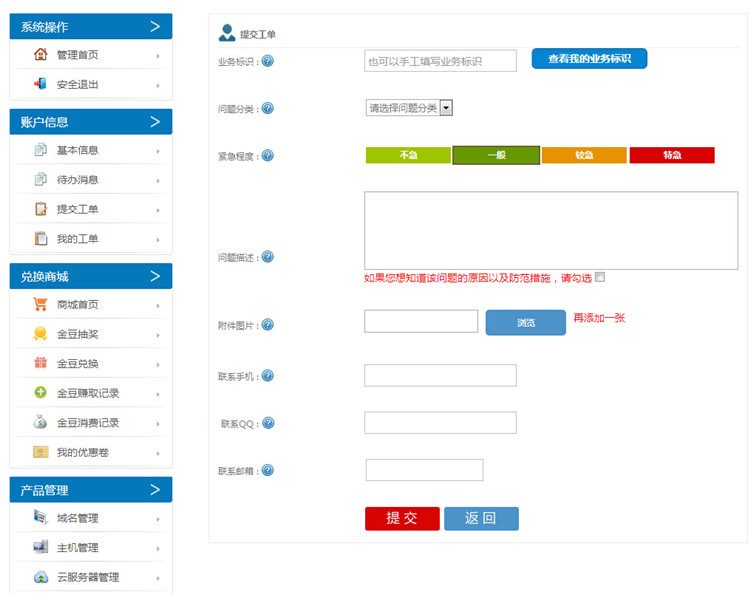The height and width of the screenshot is (594, 750).
Task: Open the 管理首页 menu item
Action: (x=91, y=55)
